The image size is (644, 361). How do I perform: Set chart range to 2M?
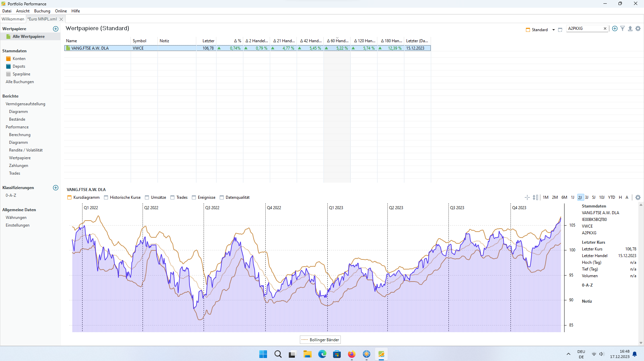click(x=555, y=197)
